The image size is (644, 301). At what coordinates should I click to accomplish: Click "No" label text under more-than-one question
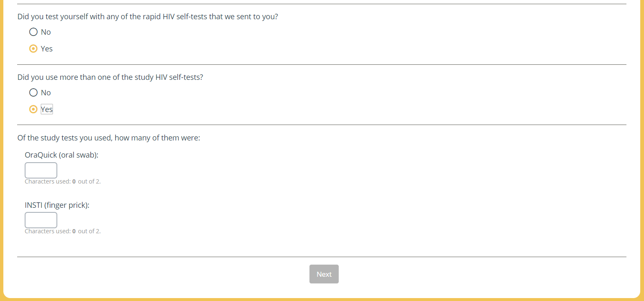tap(46, 93)
